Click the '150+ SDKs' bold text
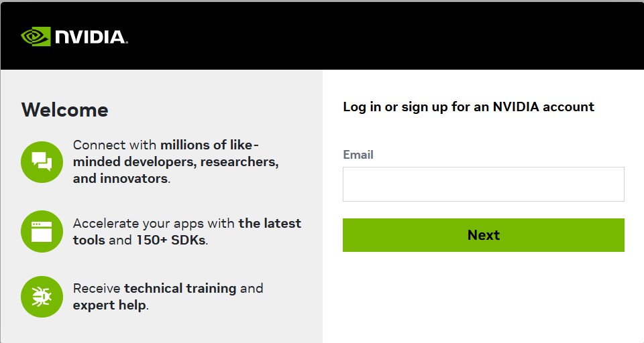This screenshot has height=343, width=644. click(x=171, y=240)
